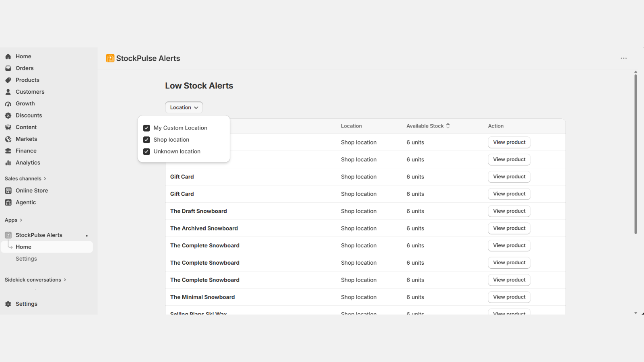Open Customers in the sidebar

(30, 92)
